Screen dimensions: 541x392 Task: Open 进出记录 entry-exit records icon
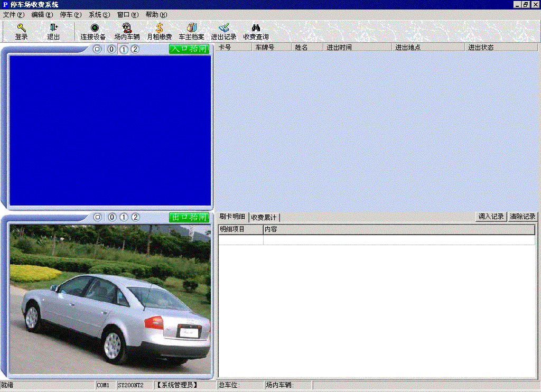[x=225, y=31]
